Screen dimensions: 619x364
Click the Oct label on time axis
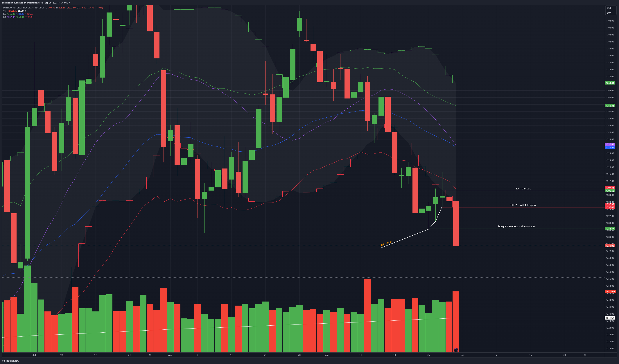[462, 355]
